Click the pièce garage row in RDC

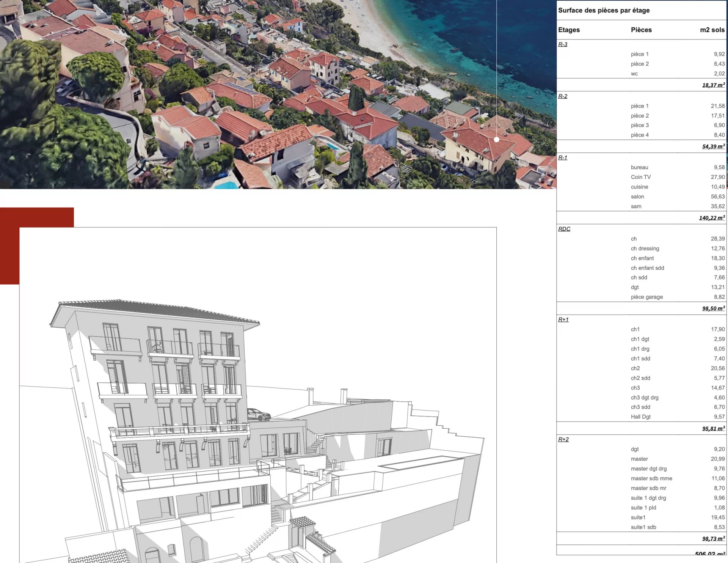tap(646, 297)
